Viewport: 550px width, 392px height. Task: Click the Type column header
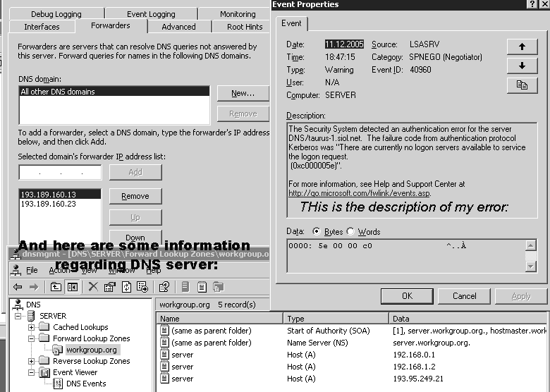pos(336,319)
